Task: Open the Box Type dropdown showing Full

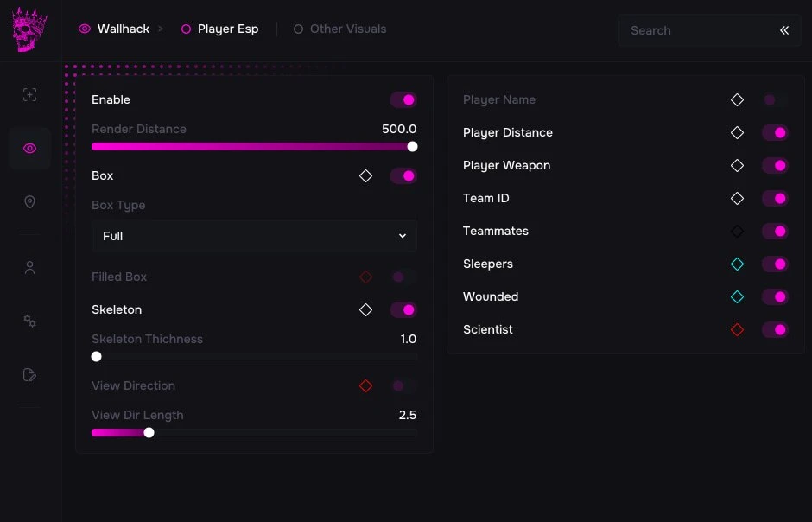Action: click(254, 236)
